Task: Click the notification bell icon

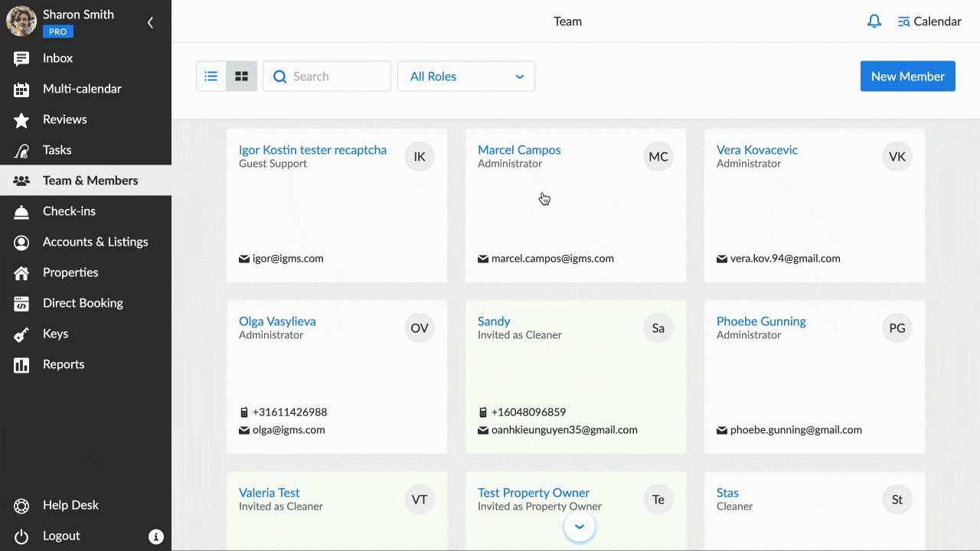Action: (x=874, y=21)
